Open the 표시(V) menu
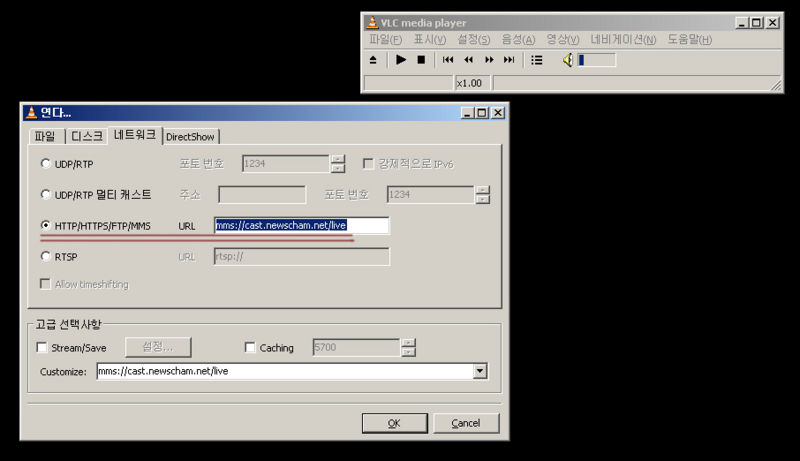Viewport: 800px width, 461px height. click(430, 40)
